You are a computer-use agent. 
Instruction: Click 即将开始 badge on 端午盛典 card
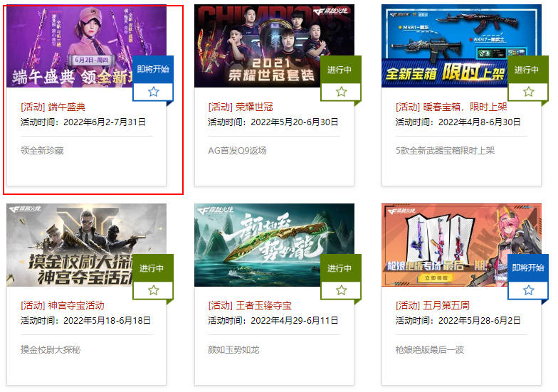click(x=153, y=70)
